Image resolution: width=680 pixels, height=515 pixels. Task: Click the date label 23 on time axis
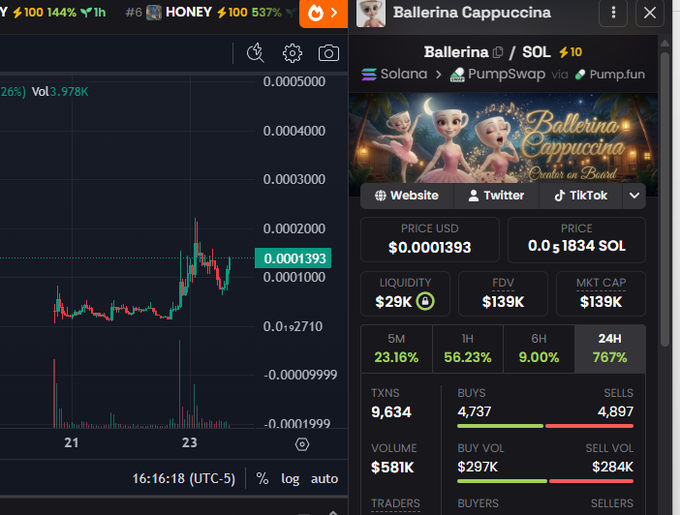tap(190, 443)
